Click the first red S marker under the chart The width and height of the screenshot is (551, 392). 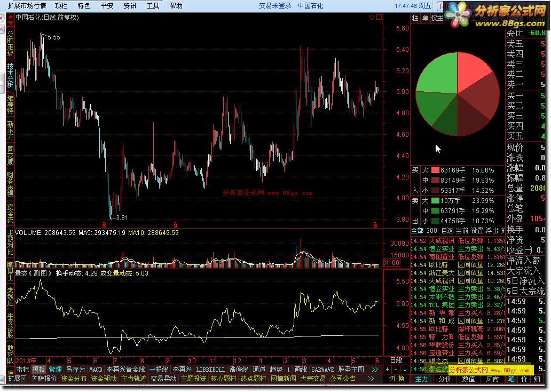(x=104, y=225)
